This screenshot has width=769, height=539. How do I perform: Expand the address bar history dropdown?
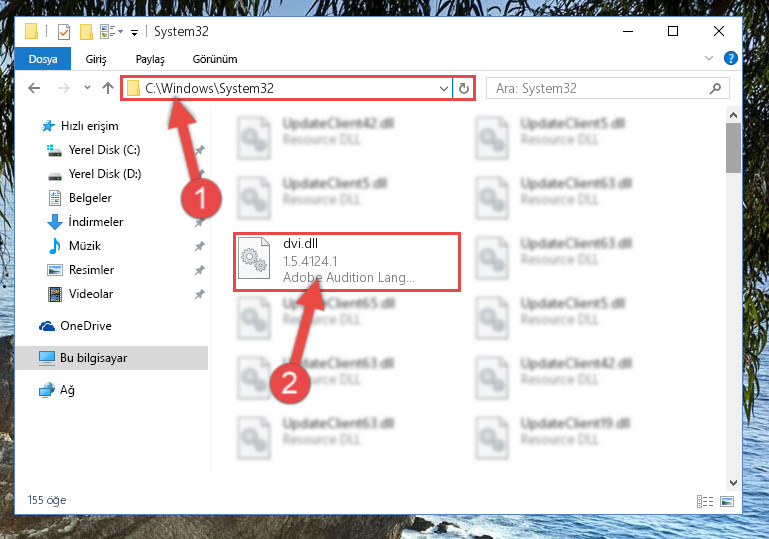pos(443,89)
